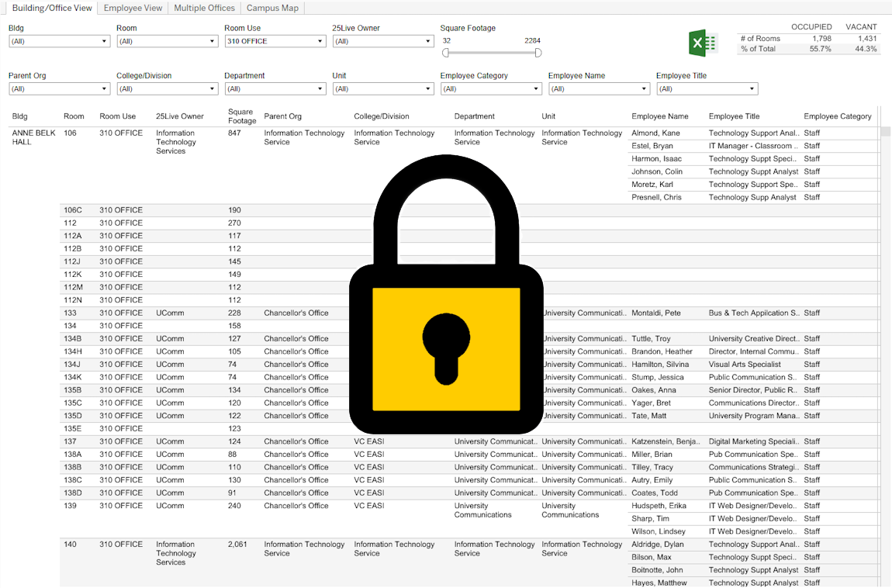
Task: Expand the Unit filter dropdown
Action: pyautogui.click(x=383, y=89)
